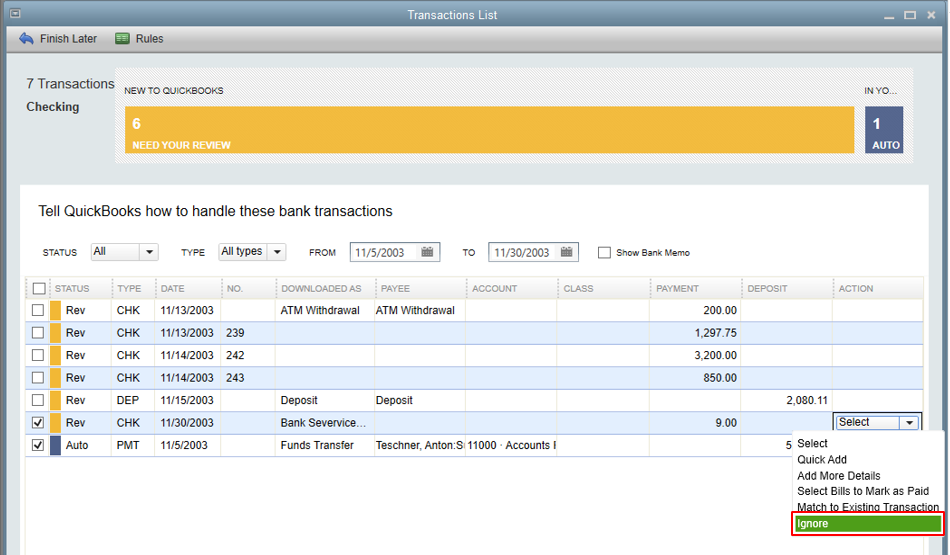
Task: Click the Rules button label
Action: tap(149, 39)
